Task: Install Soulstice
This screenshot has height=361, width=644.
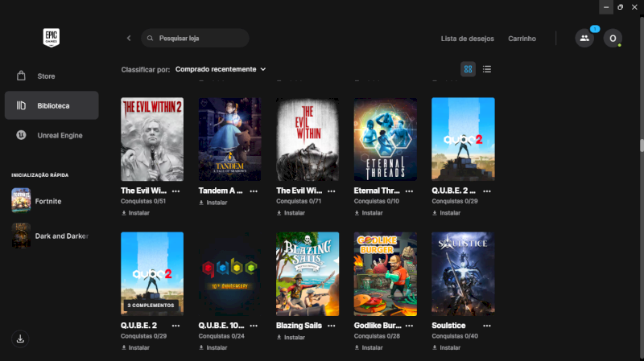Action: [x=447, y=347]
